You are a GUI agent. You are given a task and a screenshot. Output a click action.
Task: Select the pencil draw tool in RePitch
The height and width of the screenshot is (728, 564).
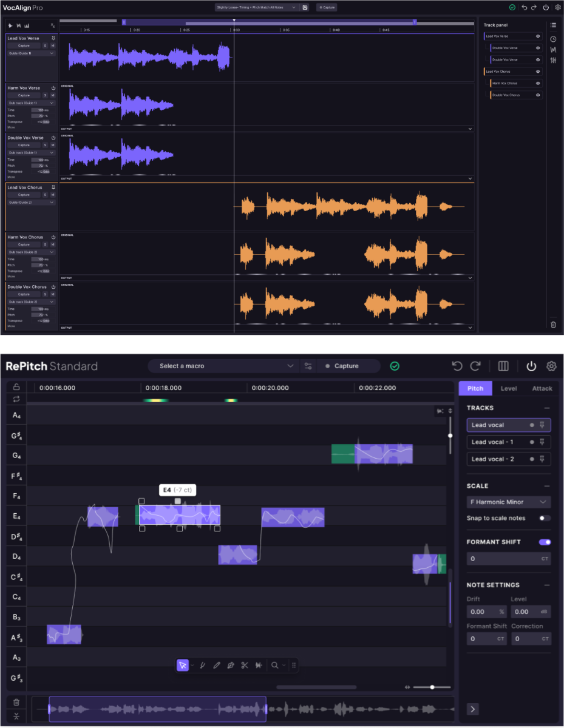click(x=217, y=665)
